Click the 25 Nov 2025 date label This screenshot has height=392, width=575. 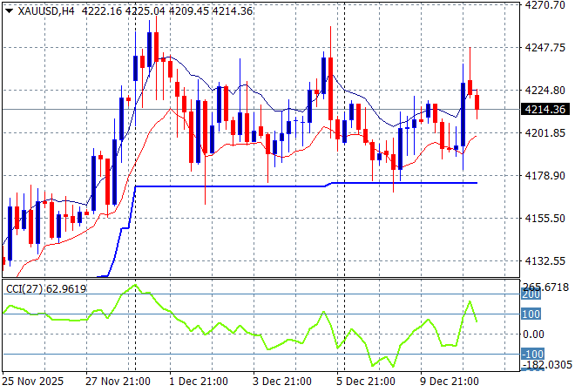[x=32, y=381]
